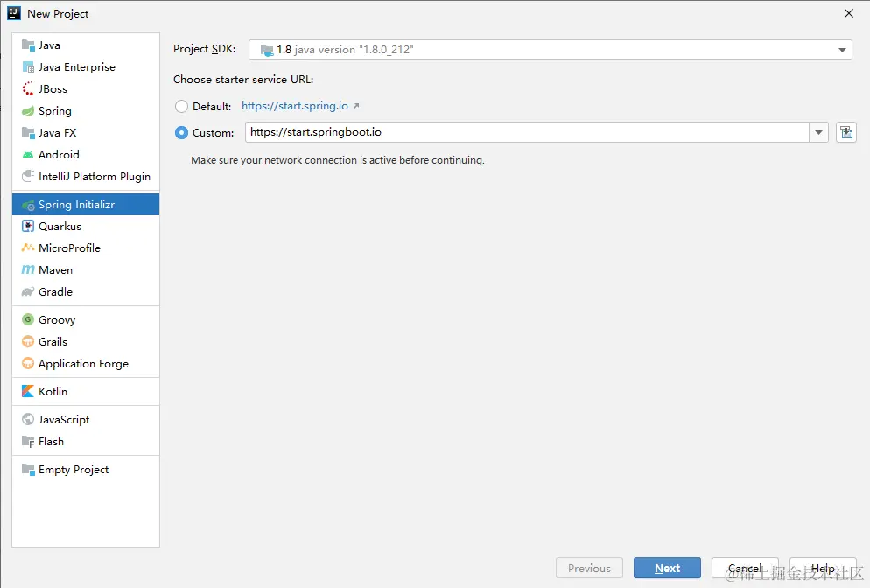Select the Application Forge label
Screen dimensions: 870x588
(x=83, y=364)
